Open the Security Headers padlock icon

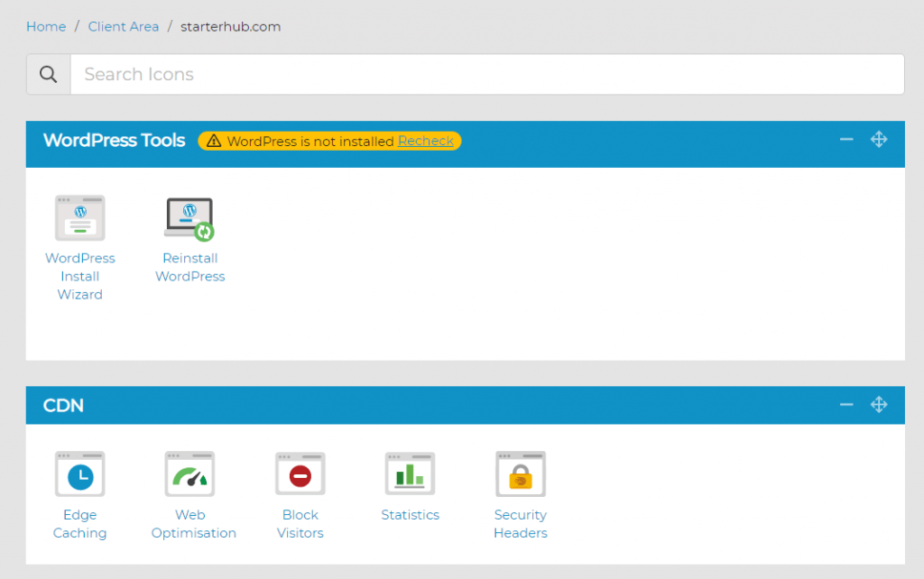(x=521, y=474)
